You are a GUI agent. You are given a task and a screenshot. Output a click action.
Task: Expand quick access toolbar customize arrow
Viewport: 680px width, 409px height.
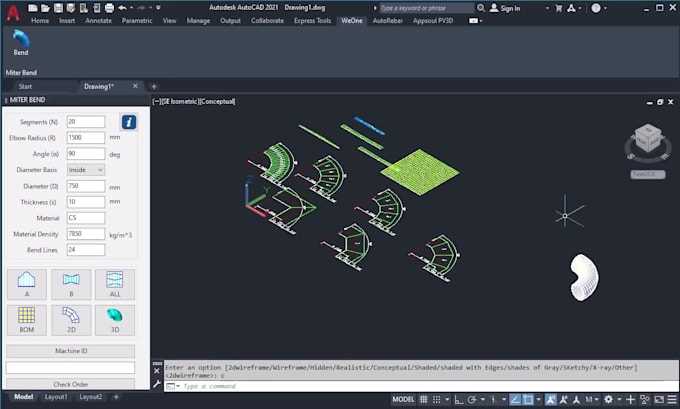158,8
